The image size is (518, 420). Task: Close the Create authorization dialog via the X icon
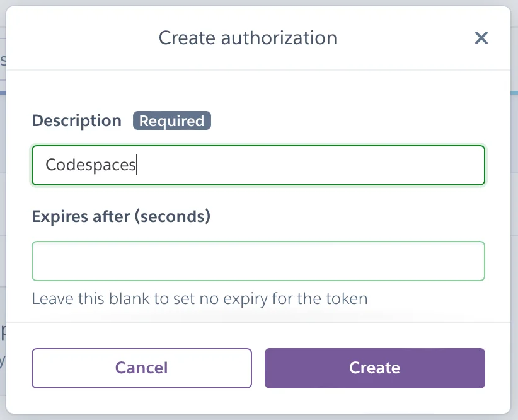click(x=481, y=38)
